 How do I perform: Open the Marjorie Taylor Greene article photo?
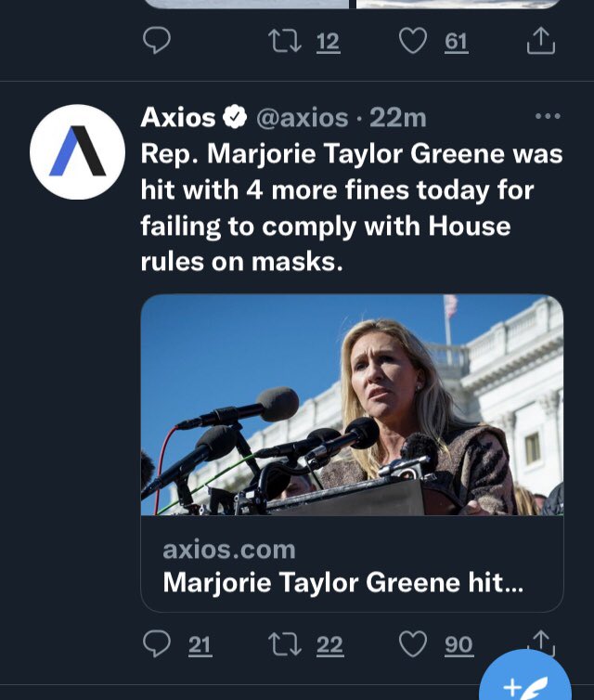tap(352, 405)
